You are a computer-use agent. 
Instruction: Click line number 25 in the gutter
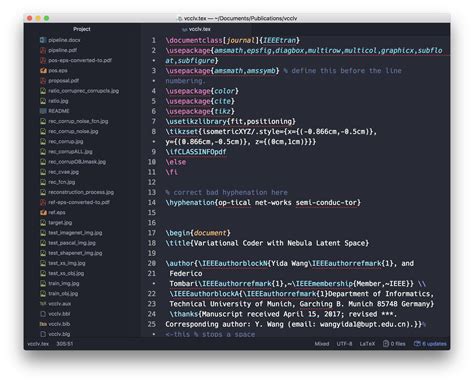152,324
